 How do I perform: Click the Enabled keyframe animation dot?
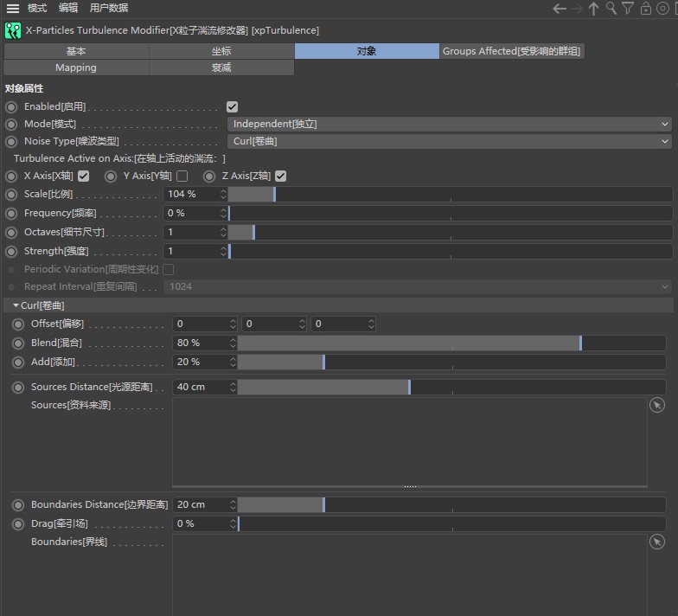click(12, 107)
